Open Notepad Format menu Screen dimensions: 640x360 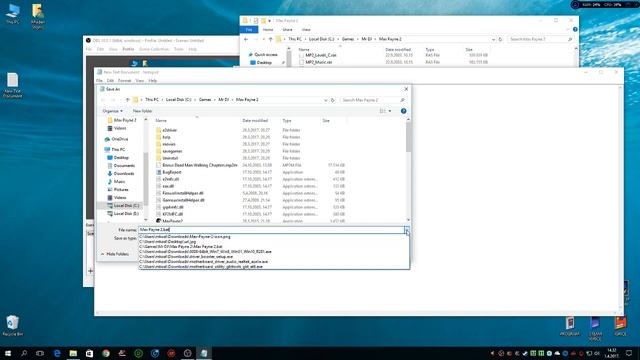(x=124, y=81)
